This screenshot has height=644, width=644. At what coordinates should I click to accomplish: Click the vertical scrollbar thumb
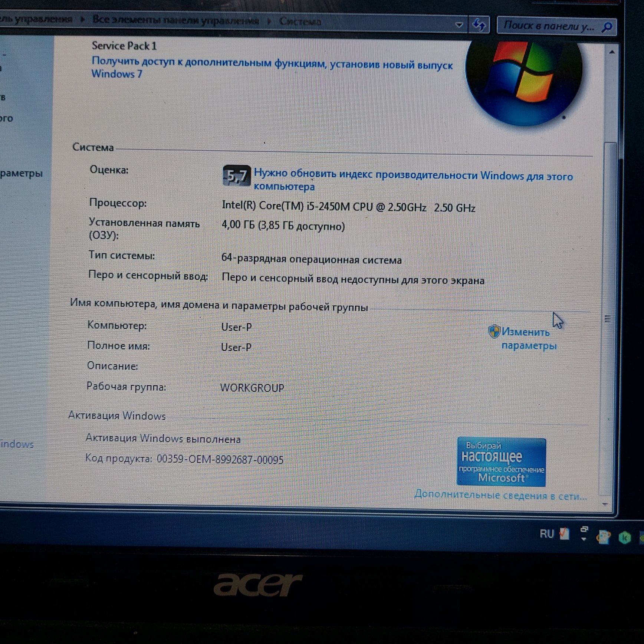click(608, 319)
